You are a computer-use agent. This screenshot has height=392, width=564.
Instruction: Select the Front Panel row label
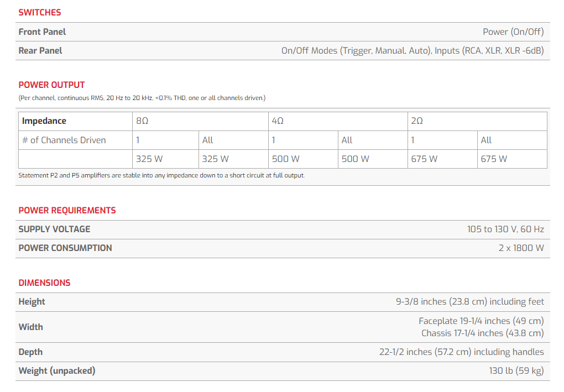(x=42, y=32)
